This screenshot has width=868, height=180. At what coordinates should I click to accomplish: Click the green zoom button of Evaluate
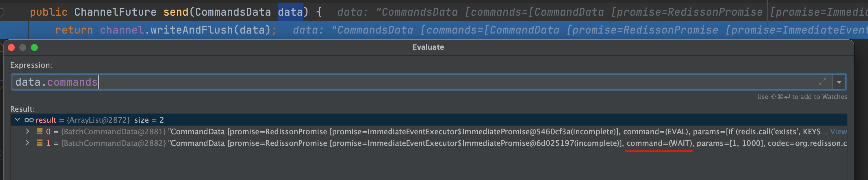coord(34,47)
